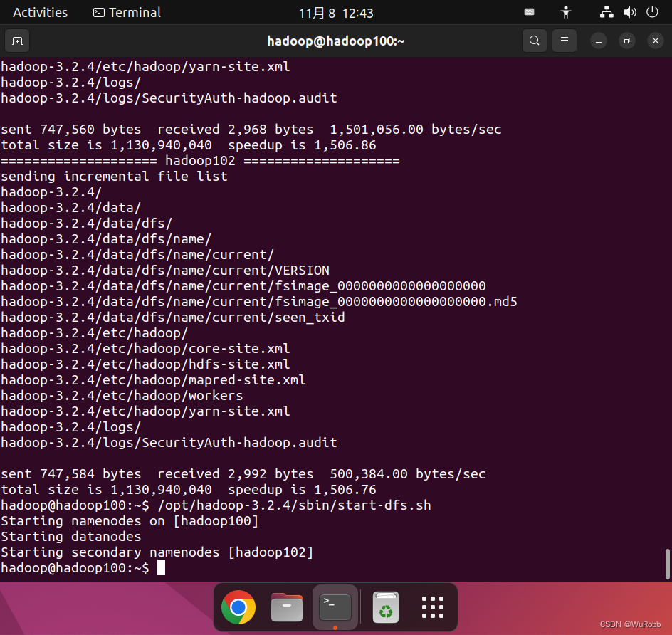Click the hadoop-3.2.4/data/dfs/ directory line

pos(87,224)
